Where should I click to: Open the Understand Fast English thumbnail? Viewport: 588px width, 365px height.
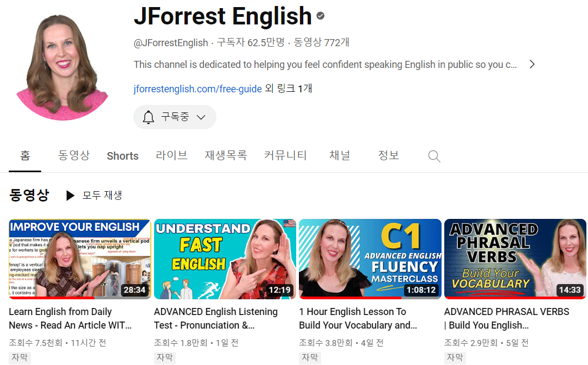click(225, 259)
